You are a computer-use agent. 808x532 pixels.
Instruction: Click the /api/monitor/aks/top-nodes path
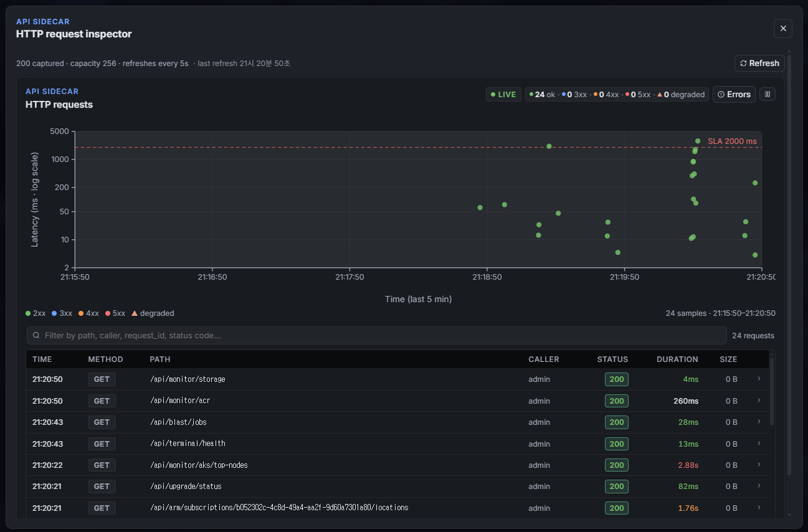pos(199,465)
